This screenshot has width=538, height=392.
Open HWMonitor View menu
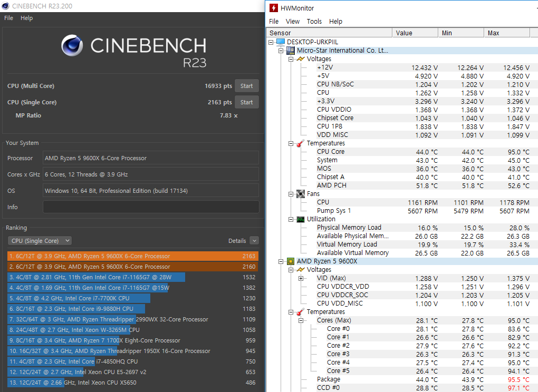[x=293, y=21]
